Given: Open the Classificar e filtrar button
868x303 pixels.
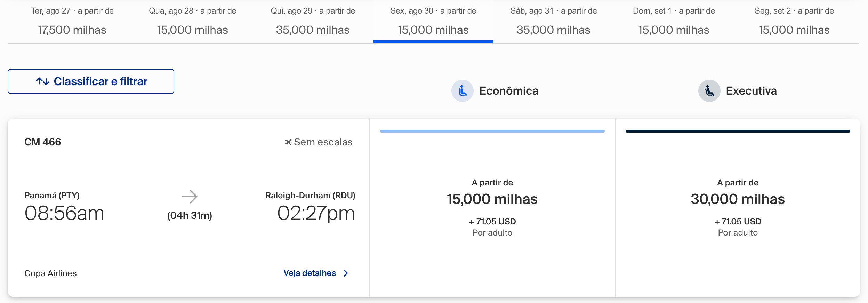Looking at the screenshot, I should [x=91, y=81].
